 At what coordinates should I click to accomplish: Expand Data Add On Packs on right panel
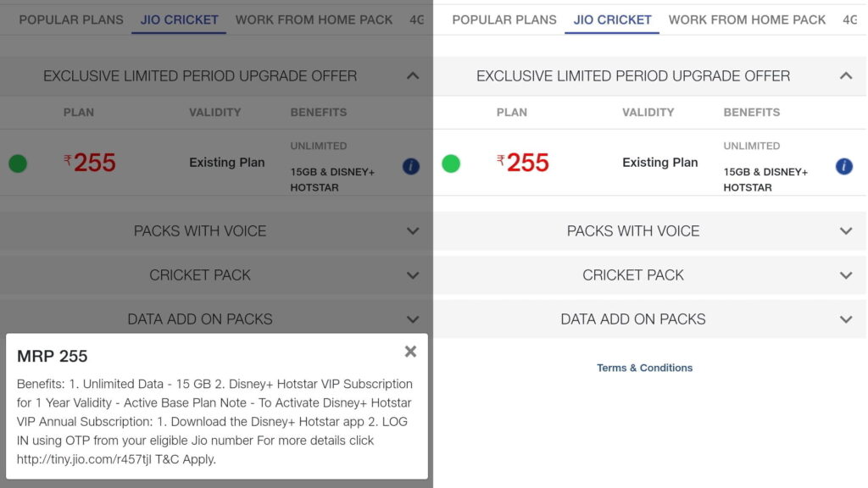650,319
